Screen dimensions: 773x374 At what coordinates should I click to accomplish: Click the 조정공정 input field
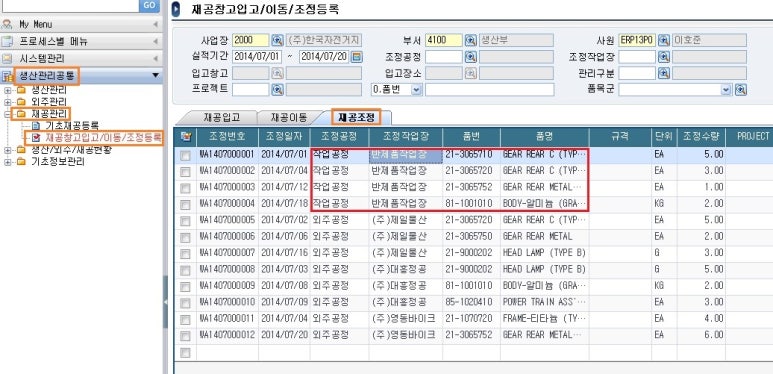pos(444,57)
